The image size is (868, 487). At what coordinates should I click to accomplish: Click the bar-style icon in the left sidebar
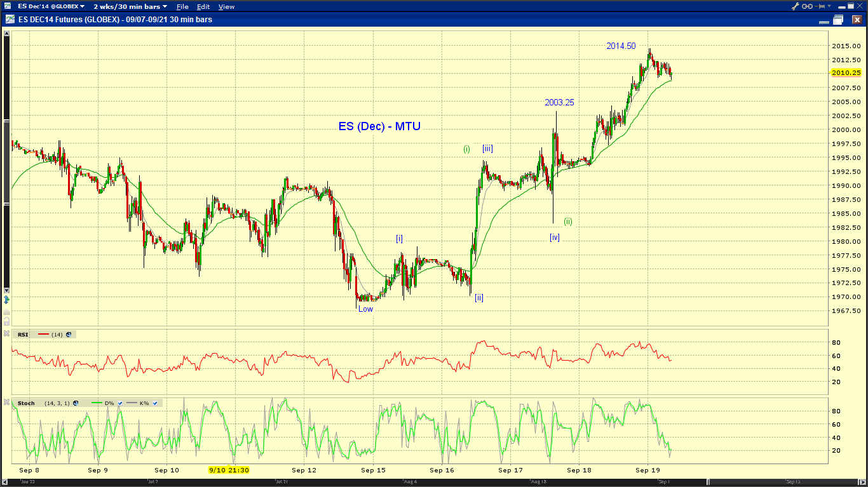point(6,311)
